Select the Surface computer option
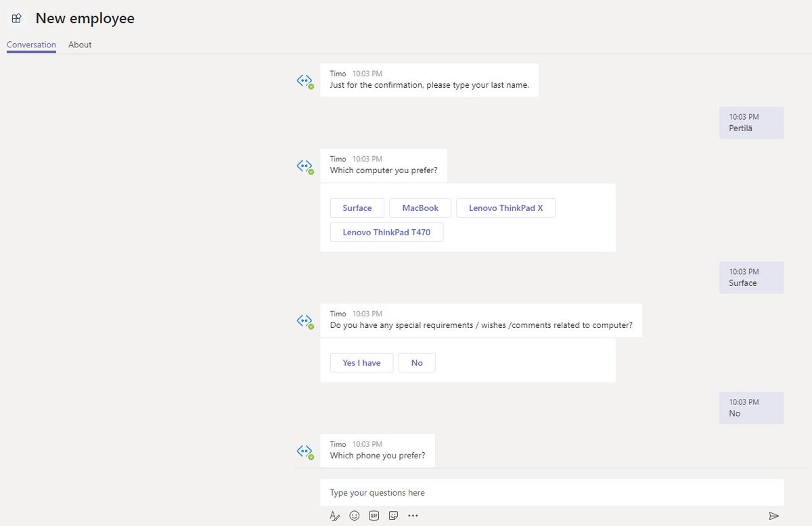This screenshot has width=812, height=526. tap(357, 208)
